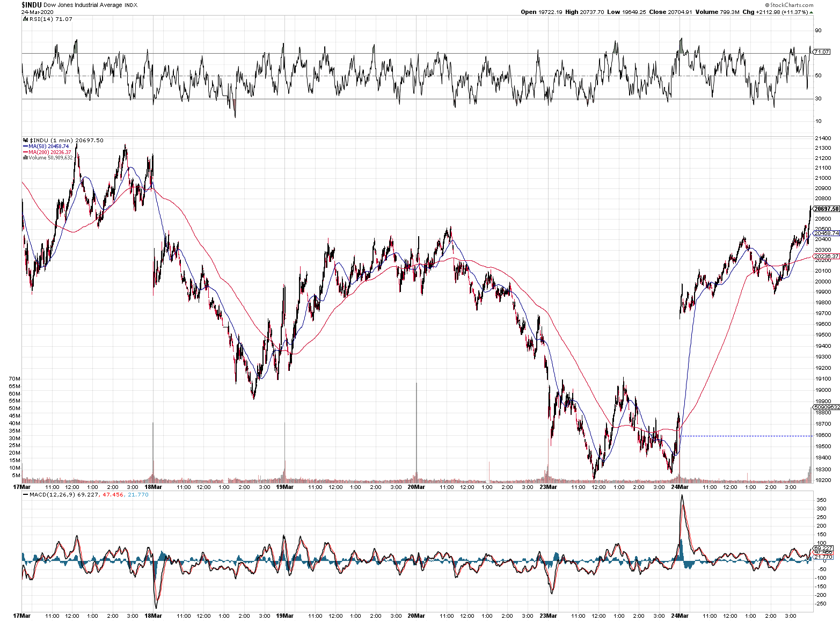
Task: Click the candlestick icon beside $INDU (1 min)
Action: (25, 141)
